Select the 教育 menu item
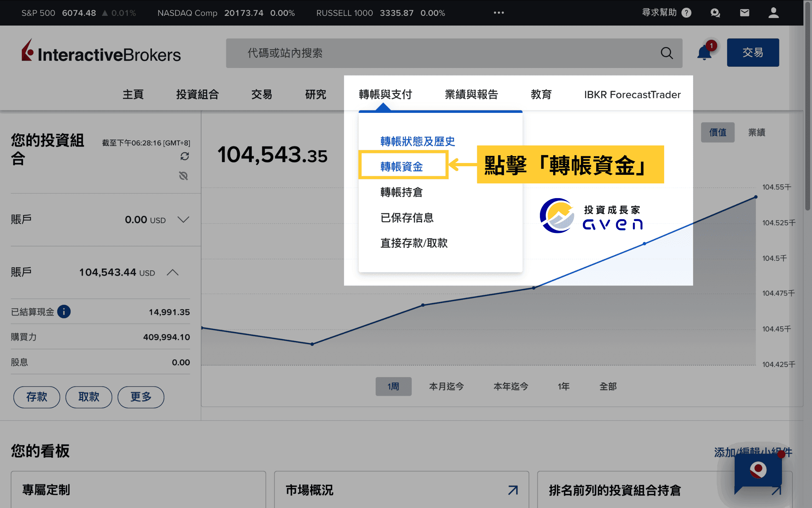This screenshot has width=812, height=508. point(541,94)
